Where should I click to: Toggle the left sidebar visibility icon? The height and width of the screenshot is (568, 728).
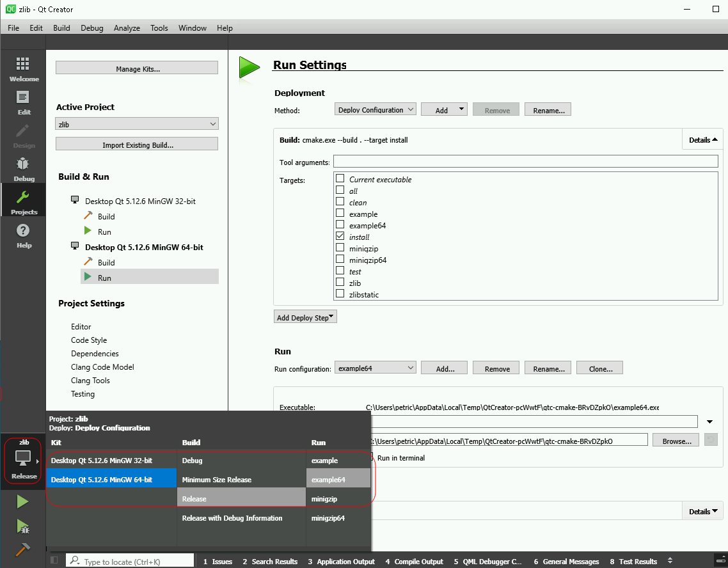[54, 560]
